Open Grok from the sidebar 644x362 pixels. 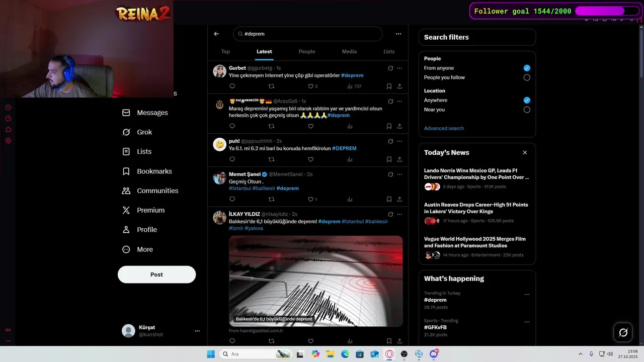137,132
